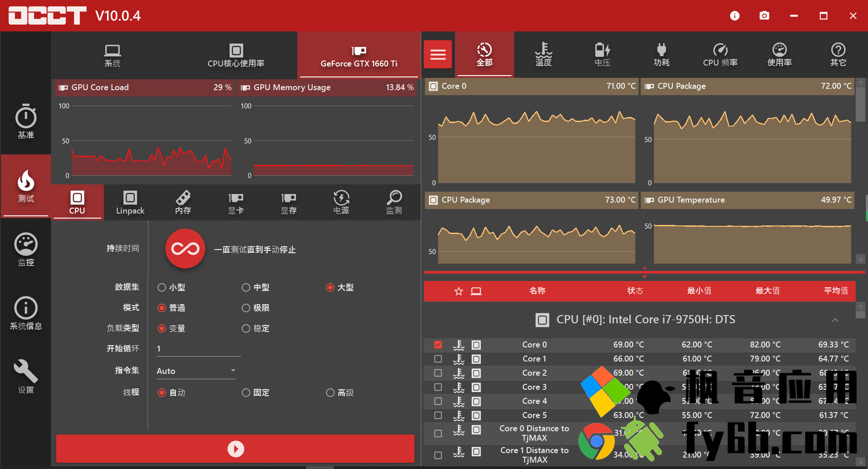Show 全部 sensors filter

point(485,55)
